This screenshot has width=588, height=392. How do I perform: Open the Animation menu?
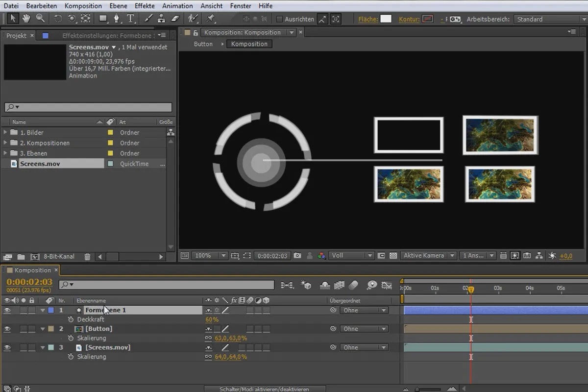pos(177,6)
